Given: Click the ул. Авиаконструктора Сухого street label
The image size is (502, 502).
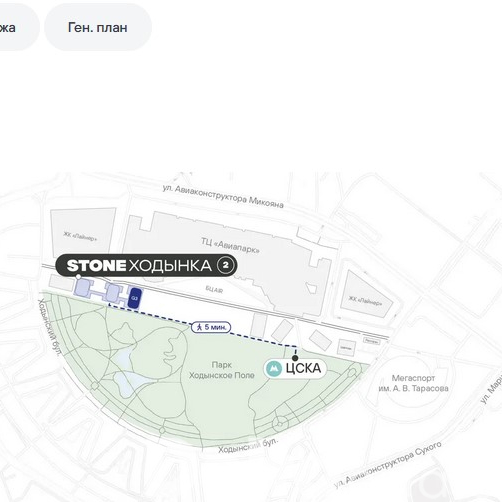Looking at the screenshot, I should pyautogui.click(x=388, y=465).
